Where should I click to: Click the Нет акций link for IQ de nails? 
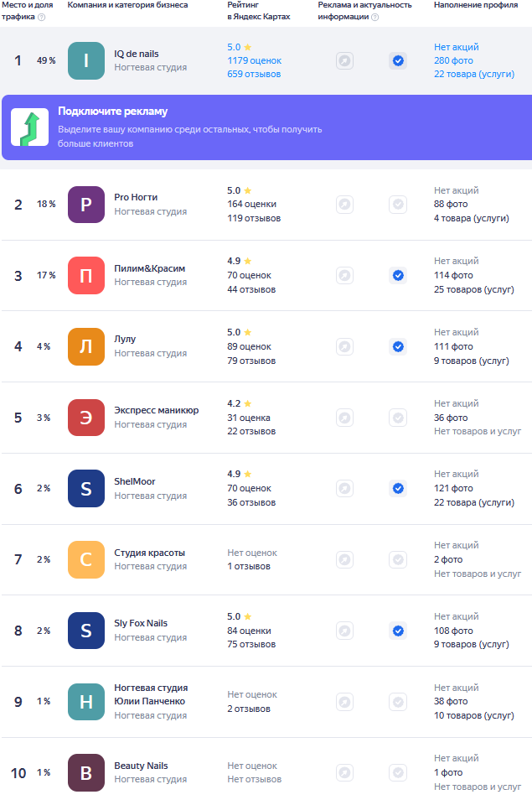coord(457,47)
